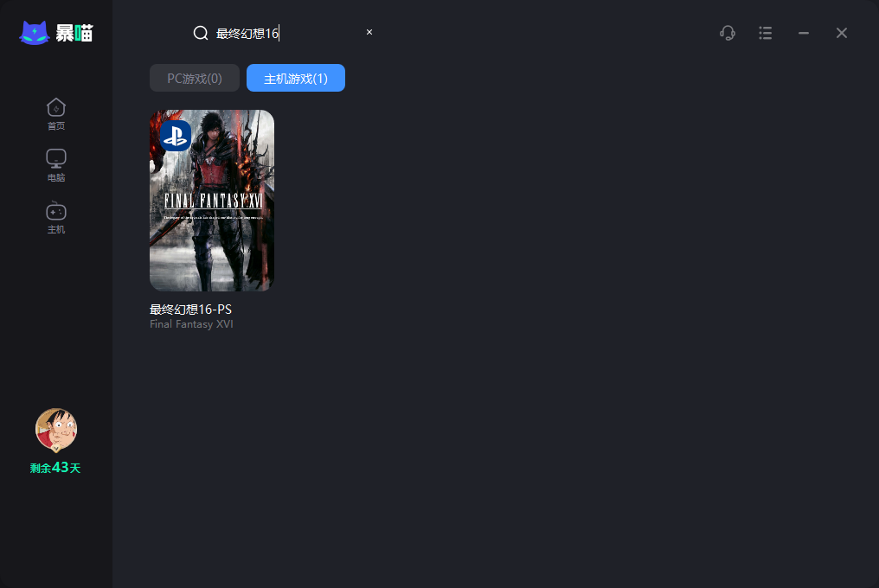The width and height of the screenshot is (879, 588).
Task: Click the 剩余43天 remaining days label
Action: [55, 468]
